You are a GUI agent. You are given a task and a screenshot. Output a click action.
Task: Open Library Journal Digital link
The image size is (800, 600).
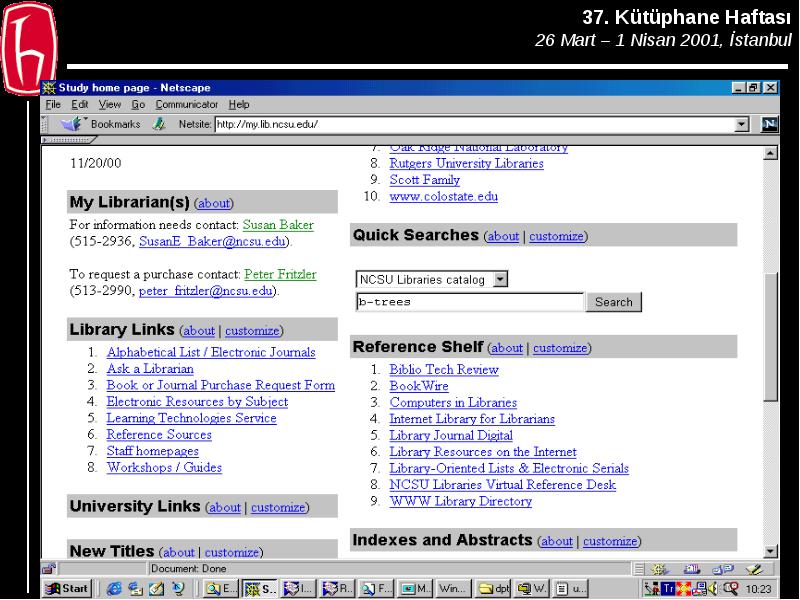[451, 435]
